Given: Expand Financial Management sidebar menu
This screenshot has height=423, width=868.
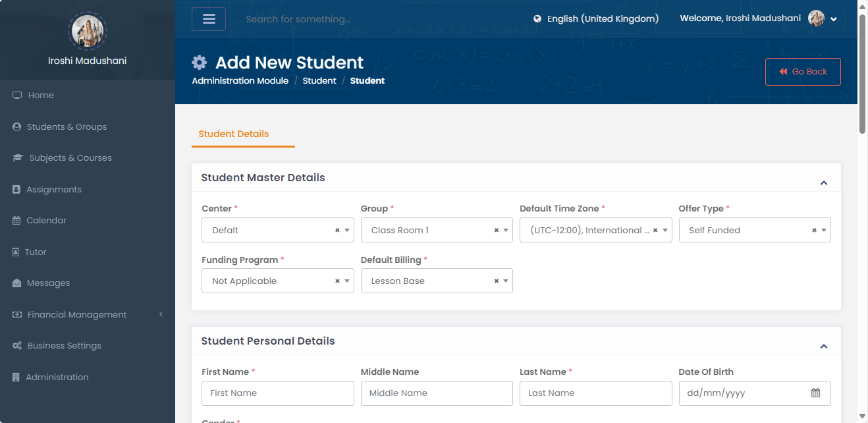Looking at the screenshot, I should pyautogui.click(x=87, y=315).
